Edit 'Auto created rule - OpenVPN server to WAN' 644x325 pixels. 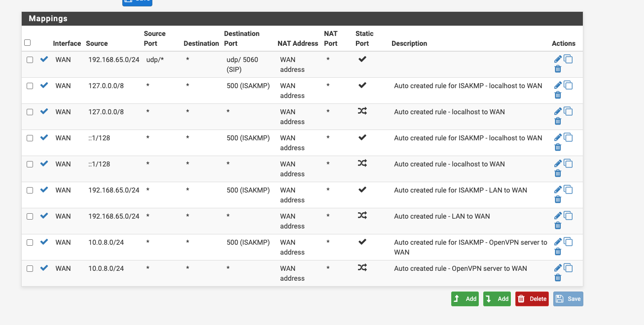coord(558,268)
